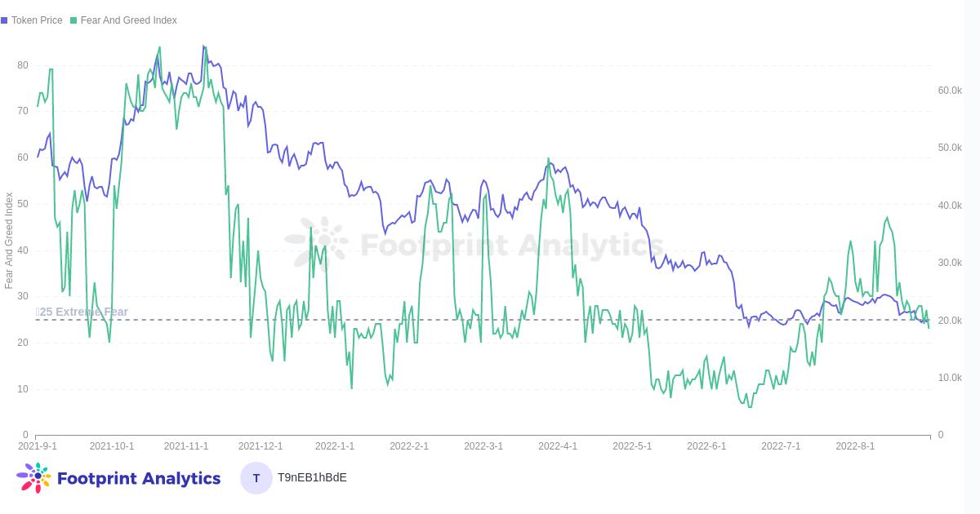The image size is (980, 514).
Task: Click the vertical Fear And Greed Index axis title
Action: pyautogui.click(x=9, y=241)
